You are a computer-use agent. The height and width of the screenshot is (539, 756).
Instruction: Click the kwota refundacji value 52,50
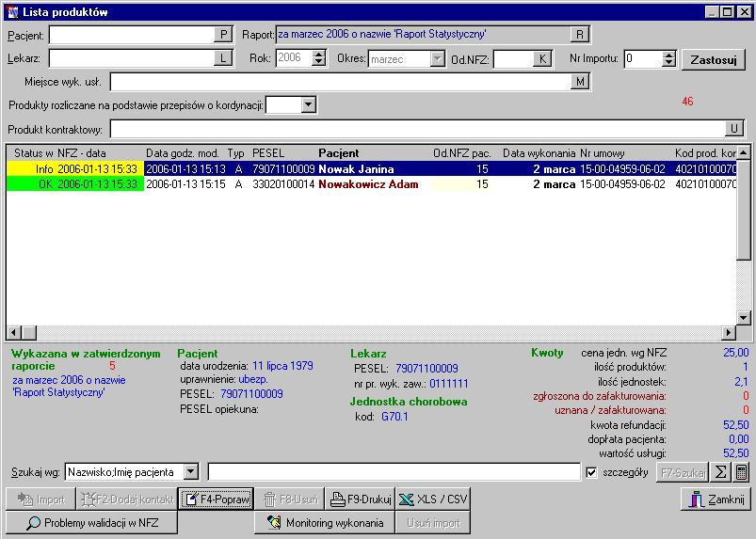coord(735,425)
